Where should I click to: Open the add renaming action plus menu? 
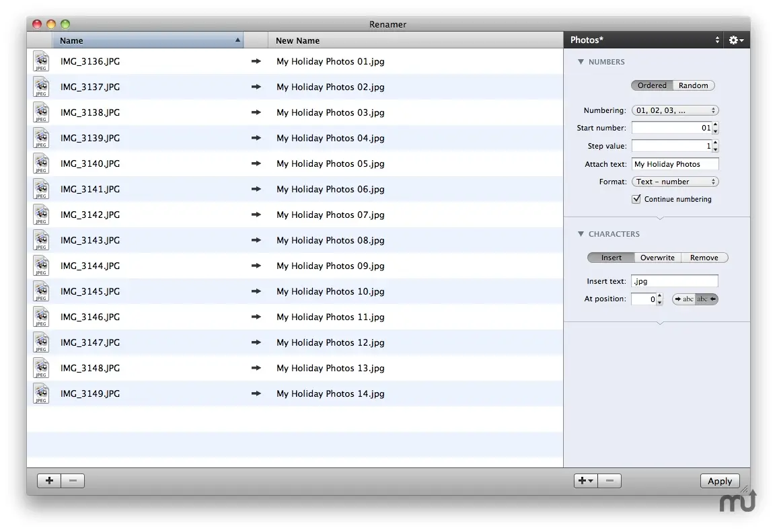[x=586, y=480]
